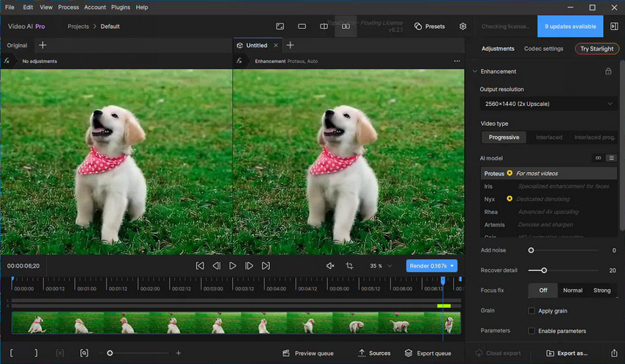The image size is (625, 364).
Task: Open fx icon on Untitled preview
Action: tap(239, 61)
